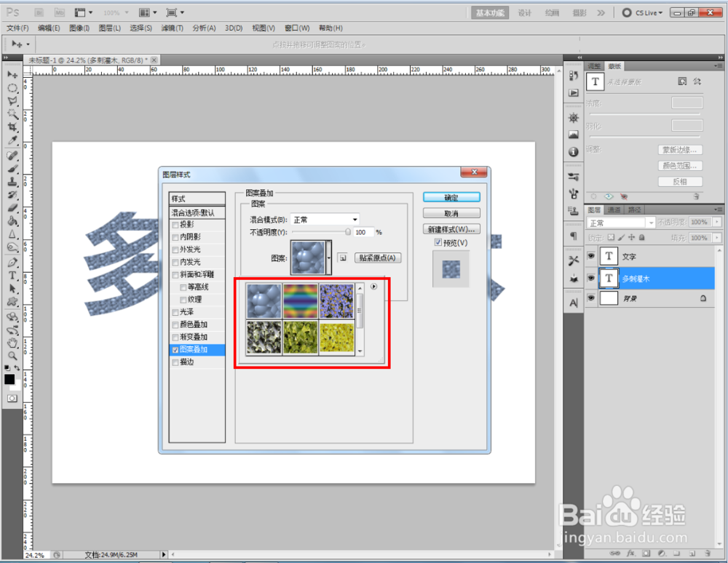Choose the purple flowers pattern thumbnail
728x563 pixels.
tap(336, 301)
